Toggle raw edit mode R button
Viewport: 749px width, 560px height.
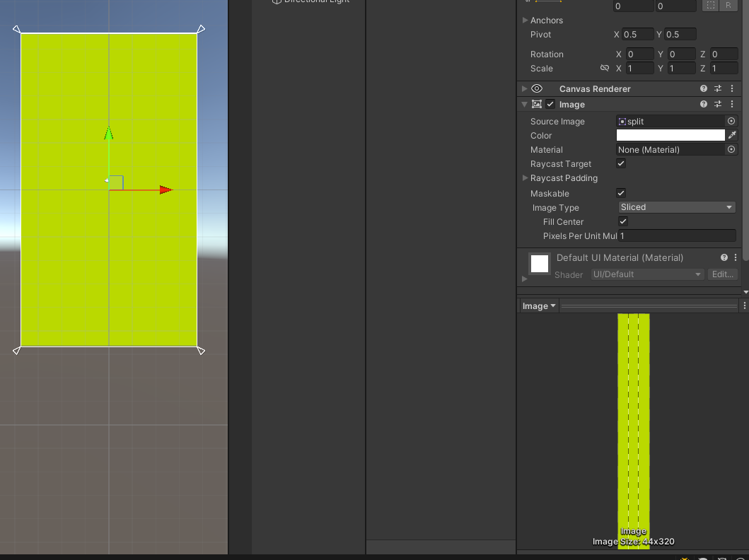728,5
